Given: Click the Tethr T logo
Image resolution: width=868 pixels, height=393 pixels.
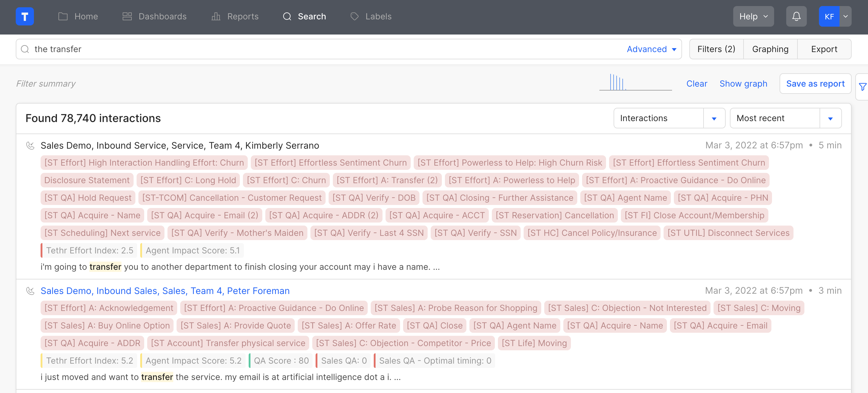Looking at the screenshot, I should coord(25,16).
